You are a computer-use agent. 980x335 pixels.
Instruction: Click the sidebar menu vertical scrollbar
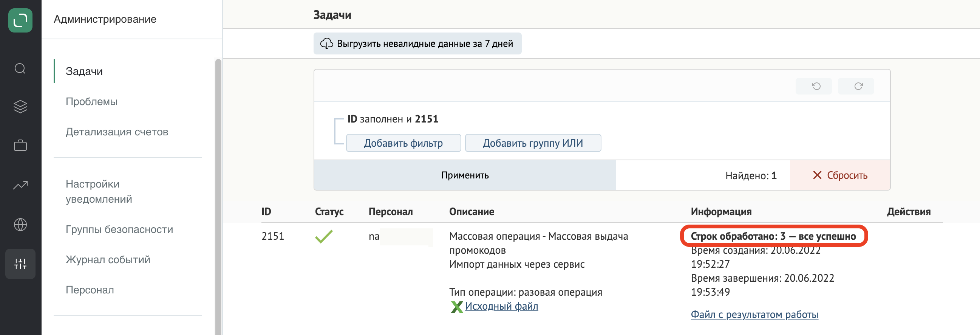point(218,197)
